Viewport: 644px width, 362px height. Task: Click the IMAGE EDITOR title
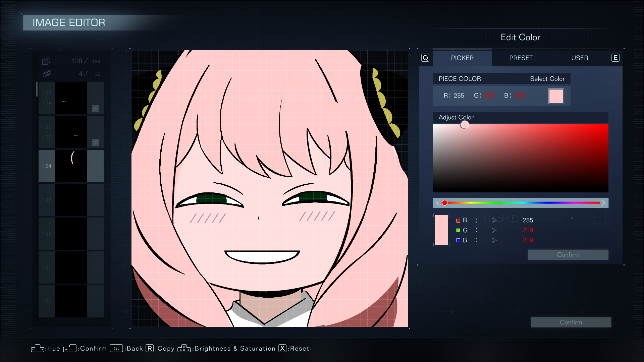tap(69, 22)
